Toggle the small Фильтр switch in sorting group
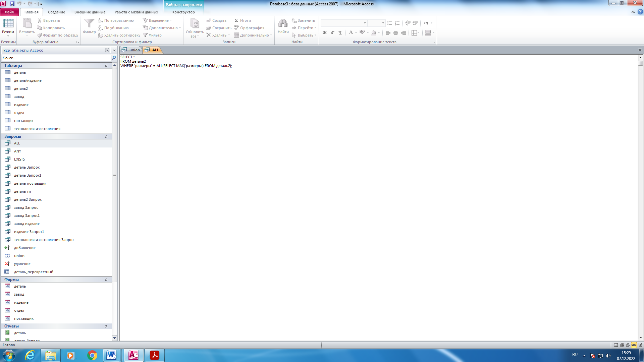This screenshot has height=362, width=644. click(x=152, y=35)
